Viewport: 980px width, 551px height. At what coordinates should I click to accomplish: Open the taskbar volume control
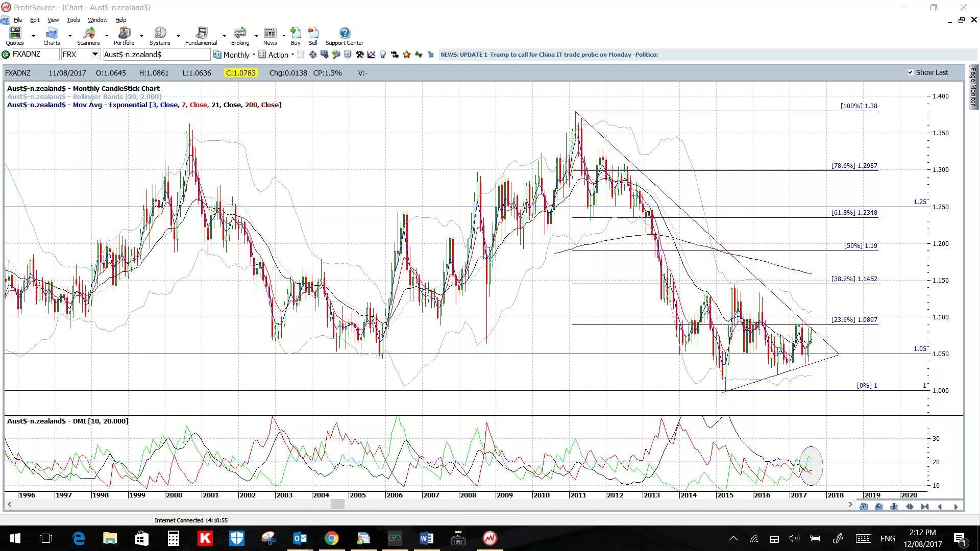(x=794, y=538)
